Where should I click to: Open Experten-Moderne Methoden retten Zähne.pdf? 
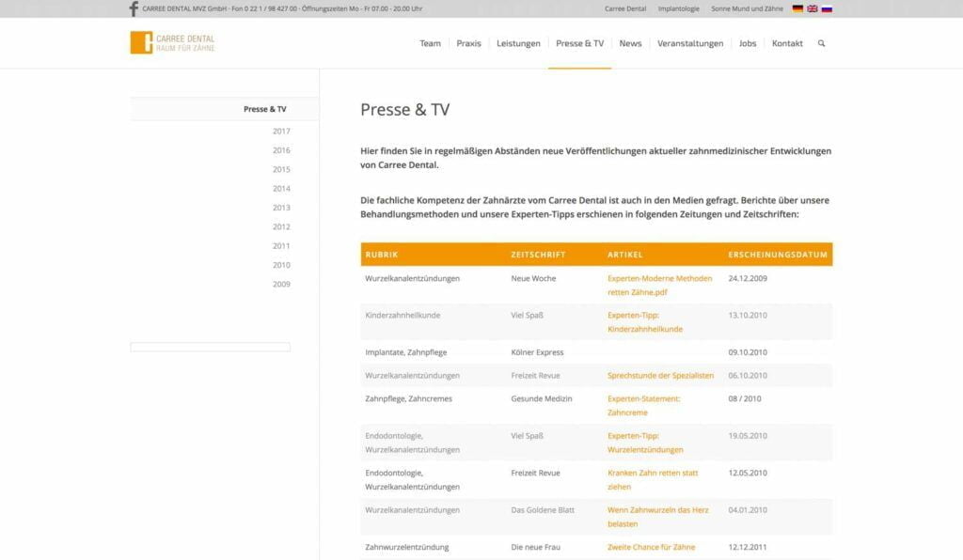pos(659,286)
